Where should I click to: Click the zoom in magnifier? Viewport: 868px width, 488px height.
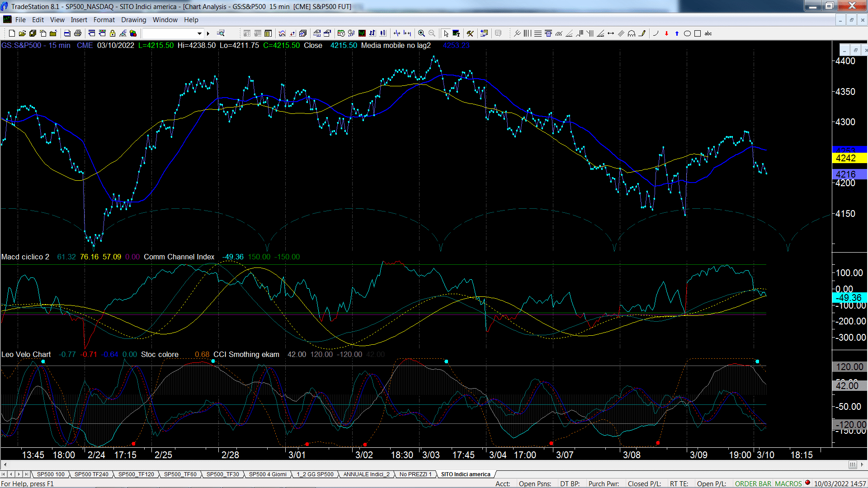[421, 33]
